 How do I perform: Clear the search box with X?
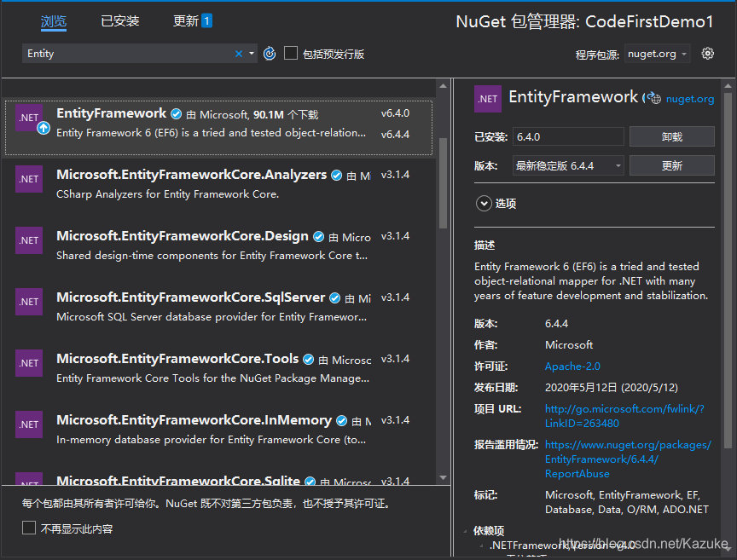(239, 54)
